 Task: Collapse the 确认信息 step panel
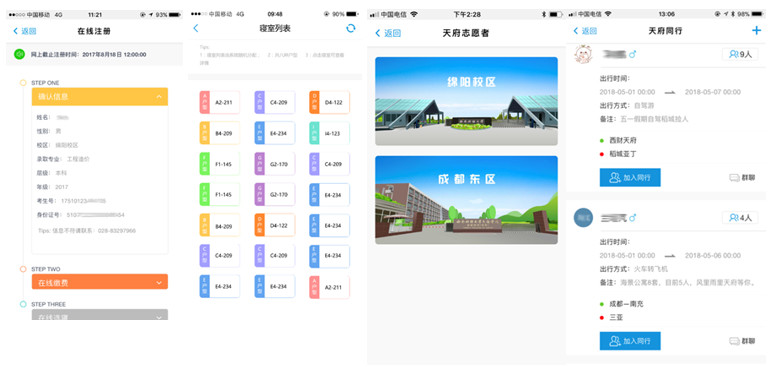100,97
